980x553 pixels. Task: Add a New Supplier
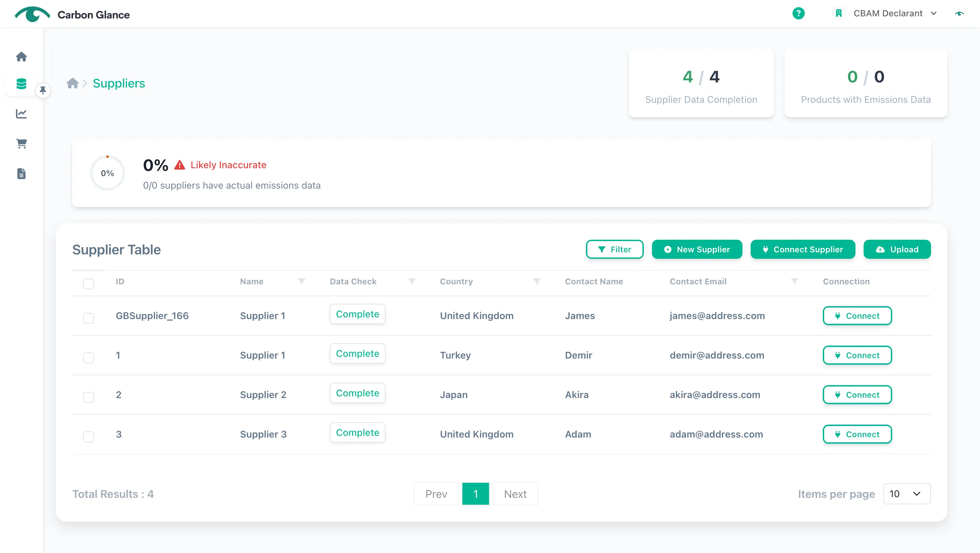[697, 249]
